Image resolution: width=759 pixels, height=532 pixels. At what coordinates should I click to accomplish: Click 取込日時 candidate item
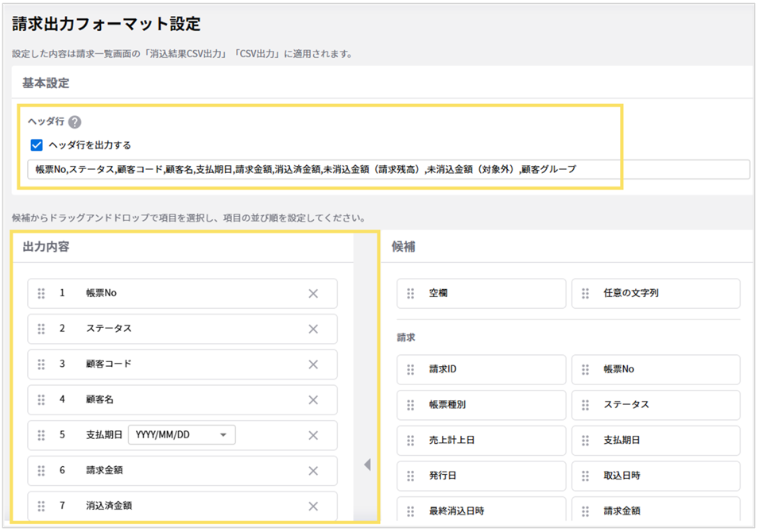click(x=655, y=476)
